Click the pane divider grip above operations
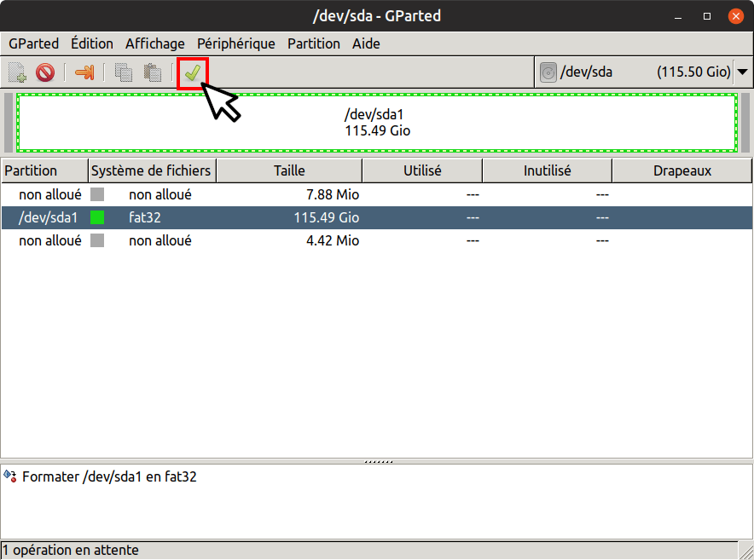The width and height of the screenshot is (754, 560). coord(379,461)
